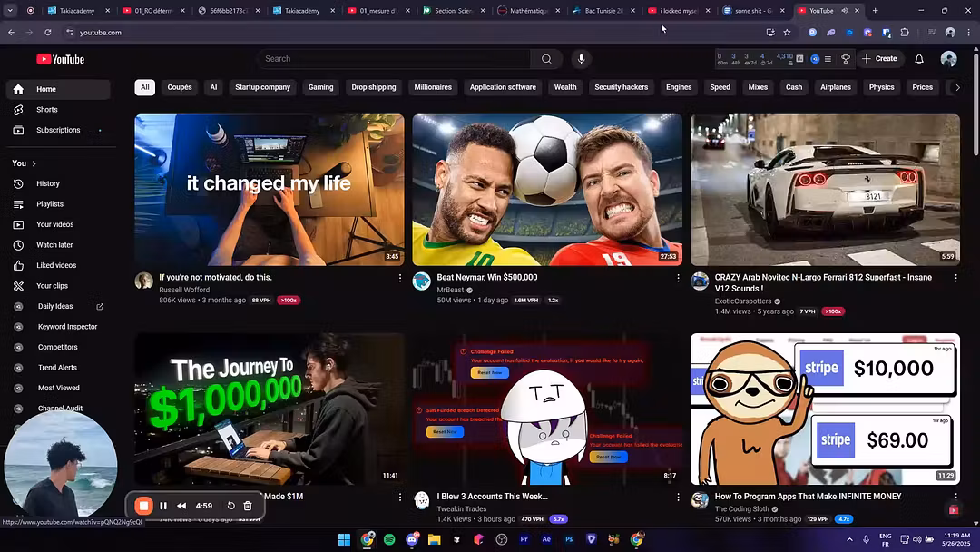
Task: Open the MrBeast channel link
Action: (450, 291)
